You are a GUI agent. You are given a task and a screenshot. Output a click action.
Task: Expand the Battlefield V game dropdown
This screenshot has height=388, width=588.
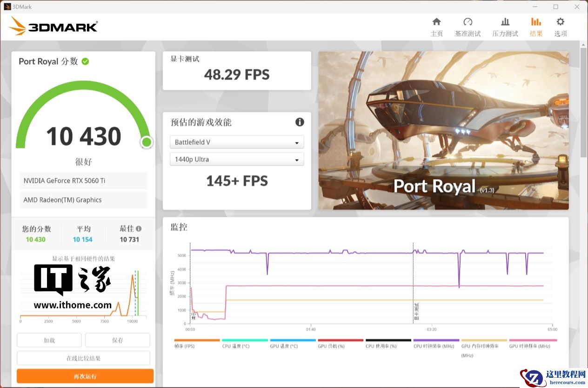pos(237,142)
